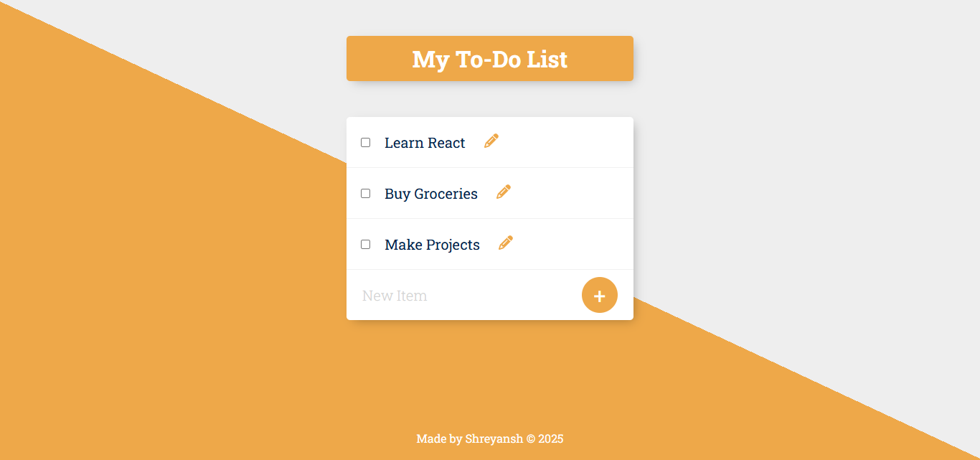Click the Buy Groceries task text

(x=431, y=194)
